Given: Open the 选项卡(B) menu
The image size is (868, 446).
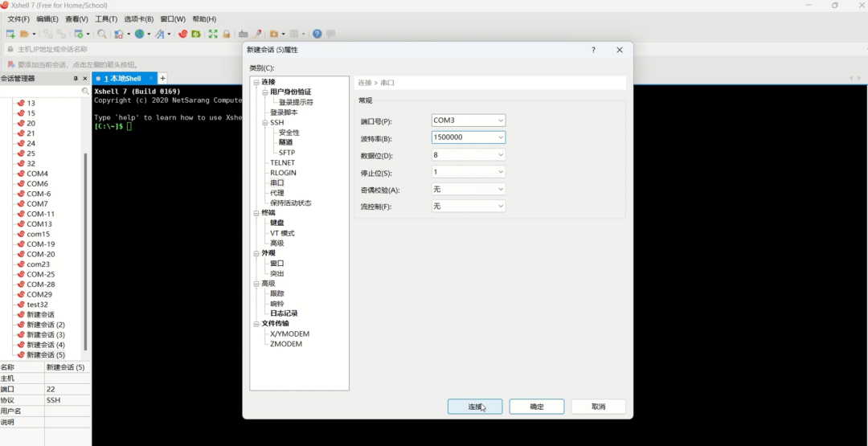Looking at the screenshot, I should pyautogui.click(x=138, y=18).
